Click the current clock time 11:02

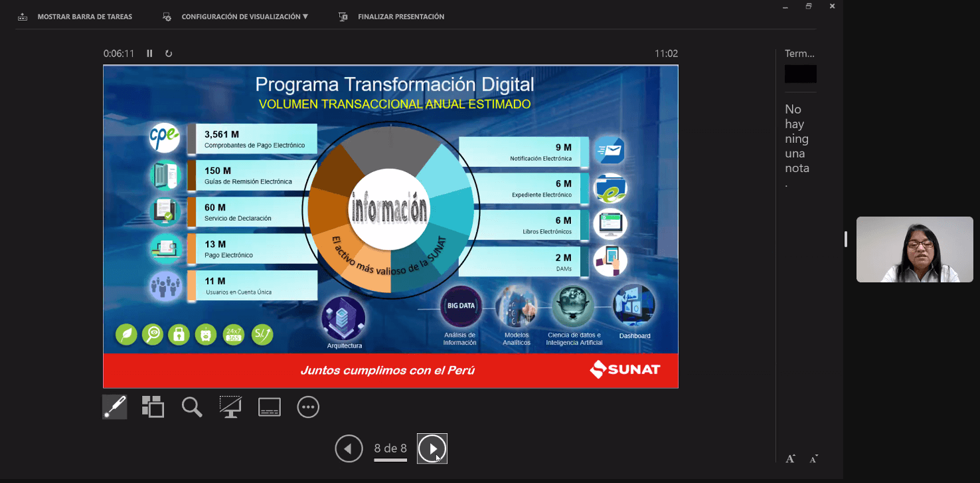pos(666,54)
